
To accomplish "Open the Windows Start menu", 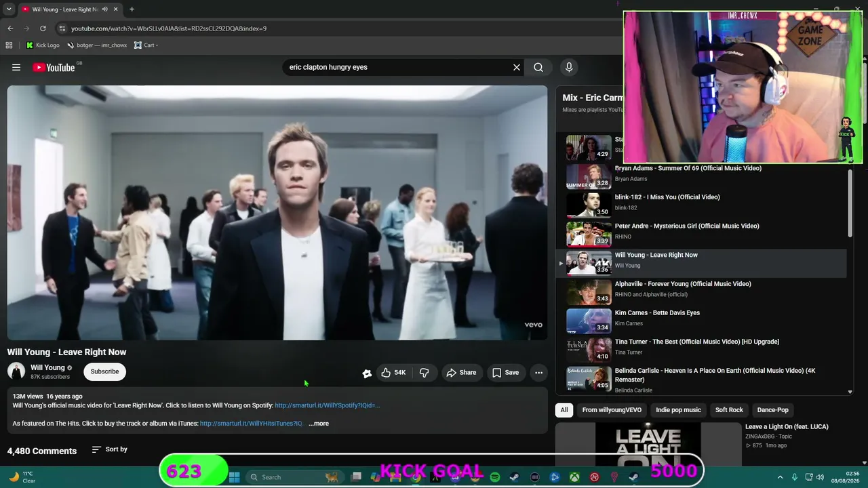I will coord(234,477).
